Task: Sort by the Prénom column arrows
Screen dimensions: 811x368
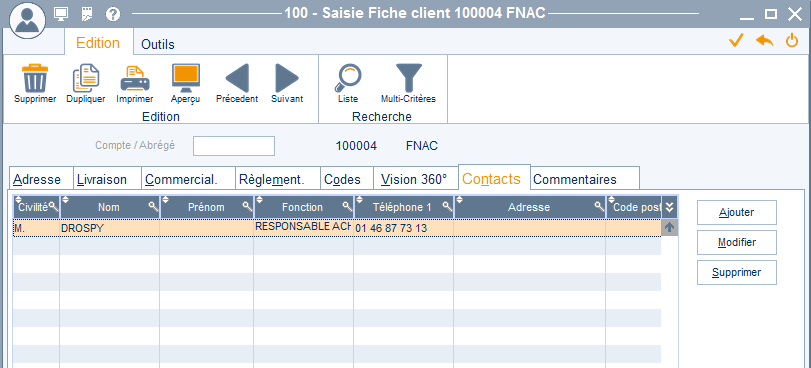Action: click(166, 200)
